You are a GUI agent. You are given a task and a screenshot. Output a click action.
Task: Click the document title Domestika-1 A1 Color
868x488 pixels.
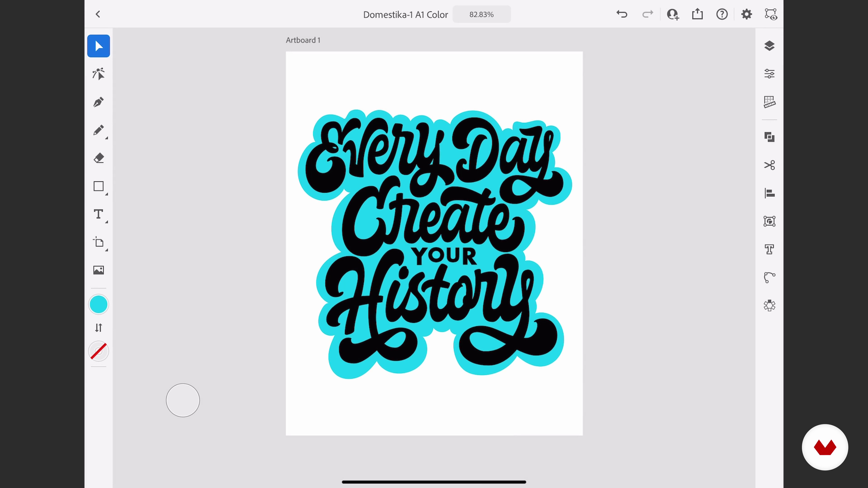405,14
